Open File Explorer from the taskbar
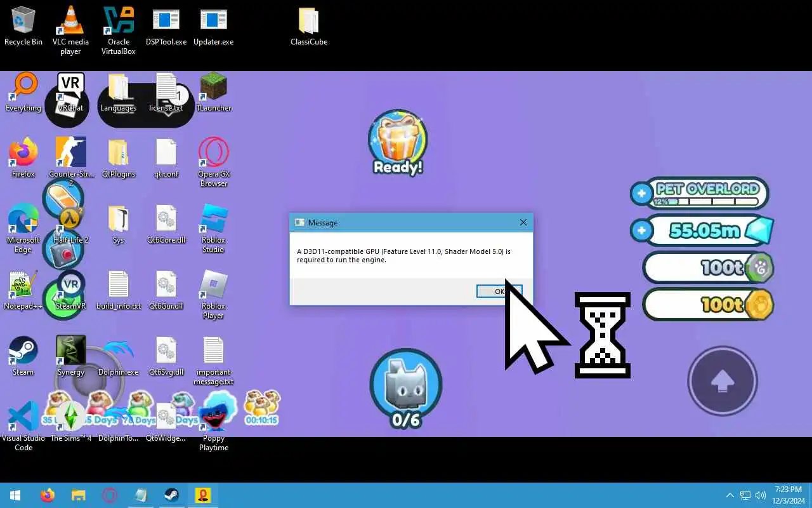This screenshot has width=812, height=508. tap(78, 495)
